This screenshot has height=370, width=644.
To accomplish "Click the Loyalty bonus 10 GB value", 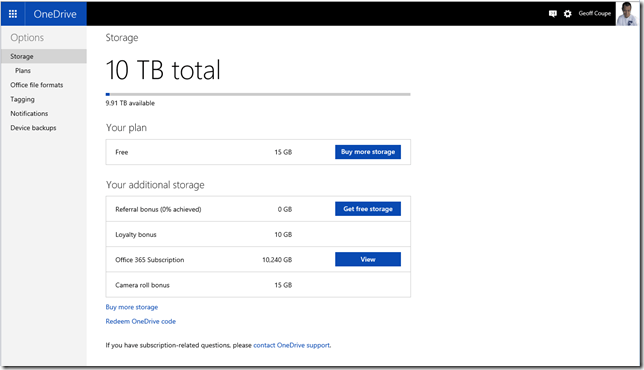I will pyautogui.click(x=283, y=235).
